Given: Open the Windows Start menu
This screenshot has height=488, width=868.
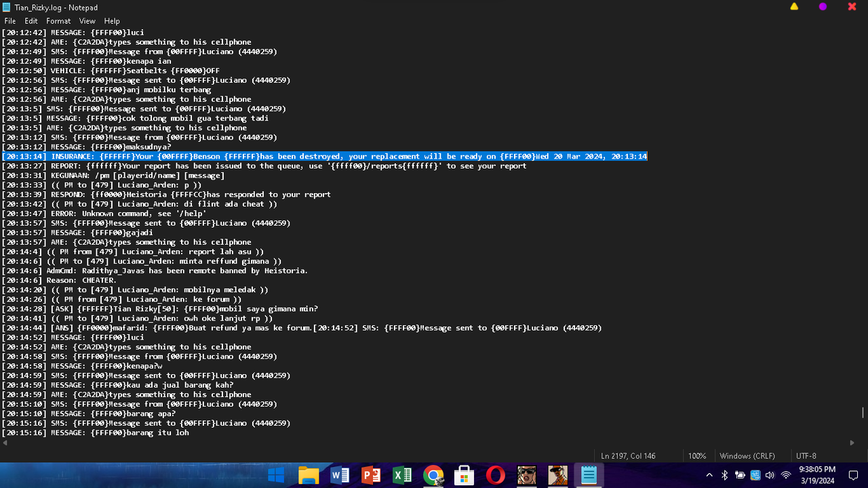Looking at the screenshot, I should click(x=277, y=475).
